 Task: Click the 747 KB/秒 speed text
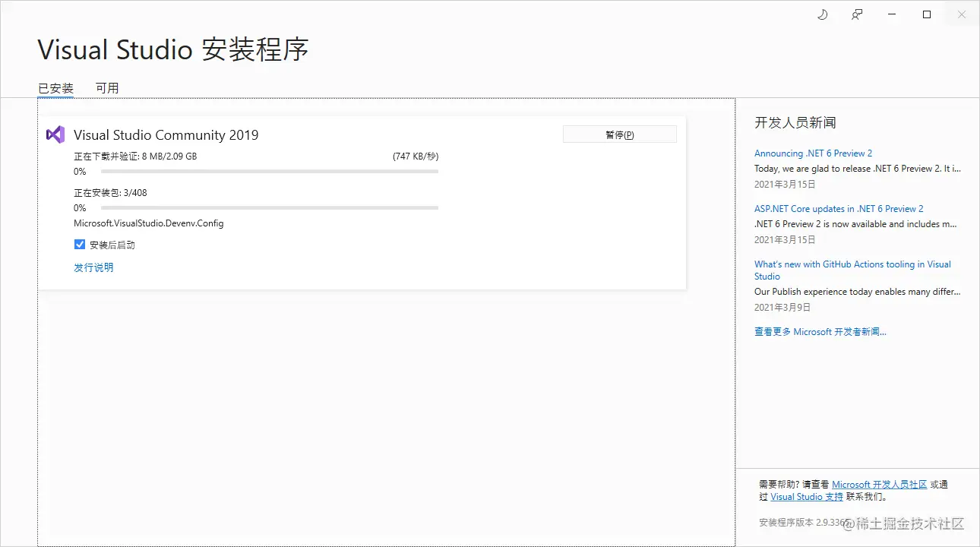[416, 157]
